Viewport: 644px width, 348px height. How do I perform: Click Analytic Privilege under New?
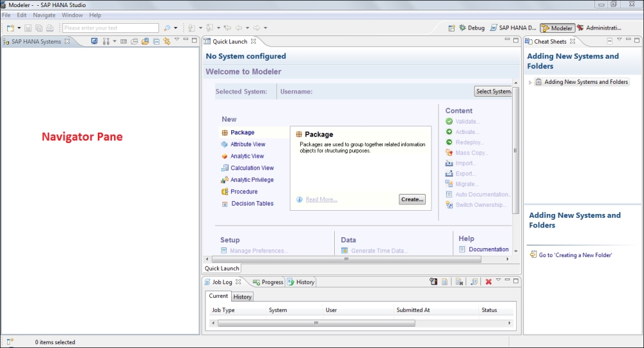click(x=252, y=180)
